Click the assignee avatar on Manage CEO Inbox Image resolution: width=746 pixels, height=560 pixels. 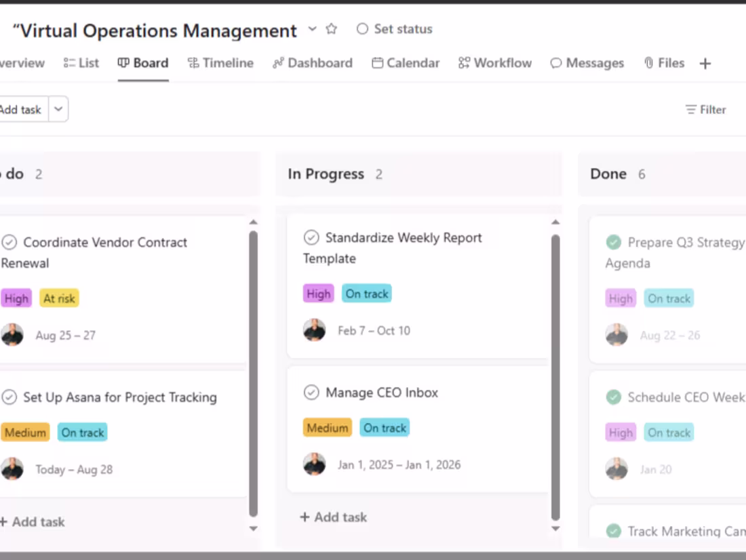pyautogui.click(x=315, y=464)
